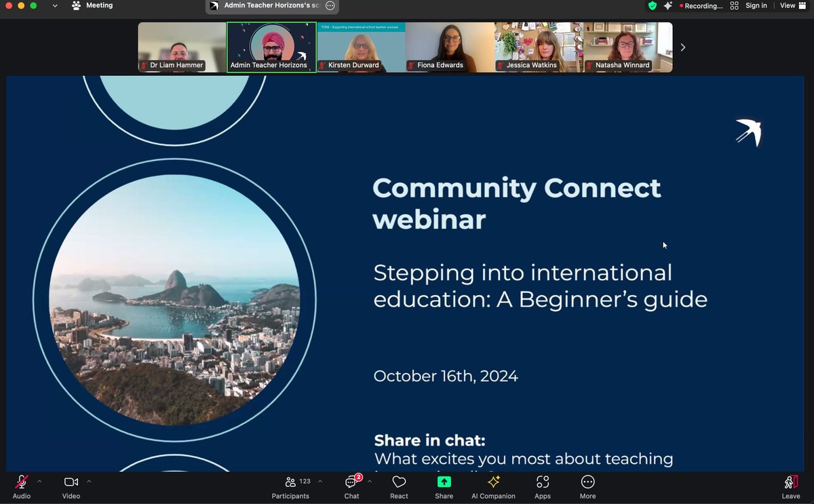Click the white bird logo on the slide
814x504 pixels.
tap(749, 132)
